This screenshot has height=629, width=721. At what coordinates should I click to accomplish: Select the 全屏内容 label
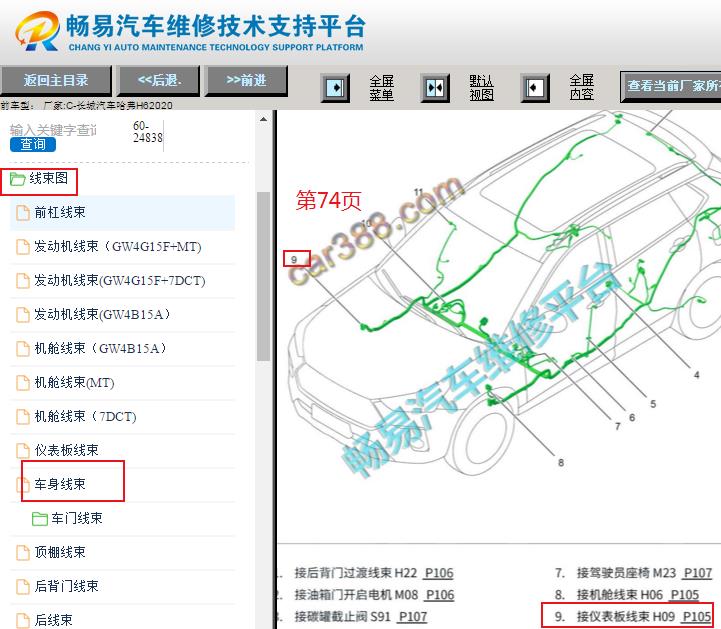tap(582, 87)
